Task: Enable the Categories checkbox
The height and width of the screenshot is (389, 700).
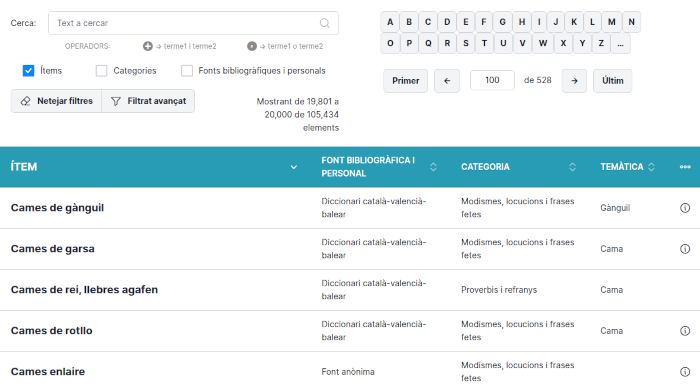Action: coord(101,71)
